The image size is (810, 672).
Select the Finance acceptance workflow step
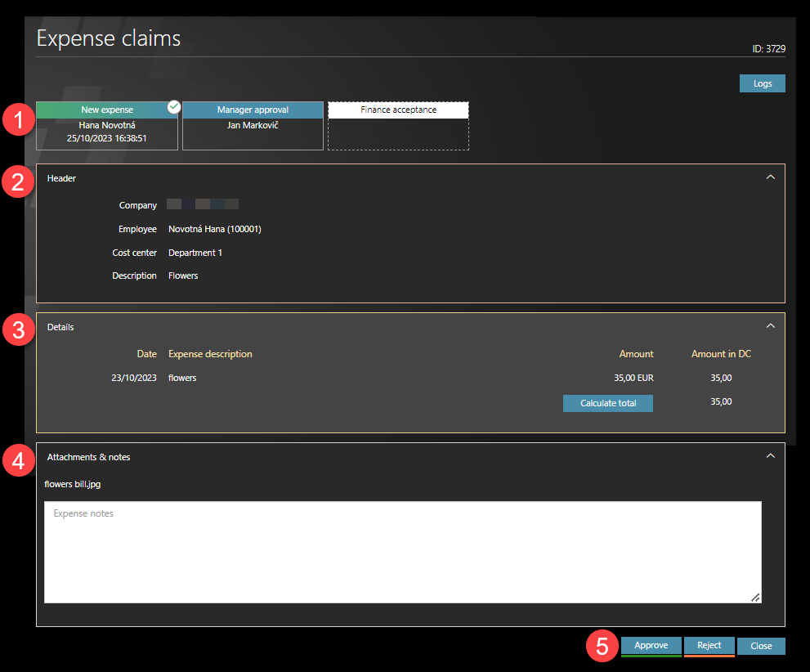click(398, 126)
